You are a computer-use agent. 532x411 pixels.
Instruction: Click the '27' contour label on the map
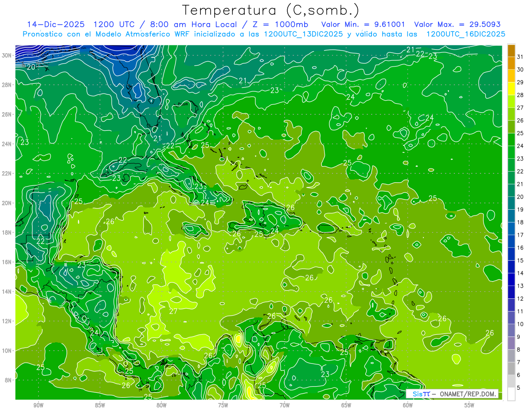173,311
